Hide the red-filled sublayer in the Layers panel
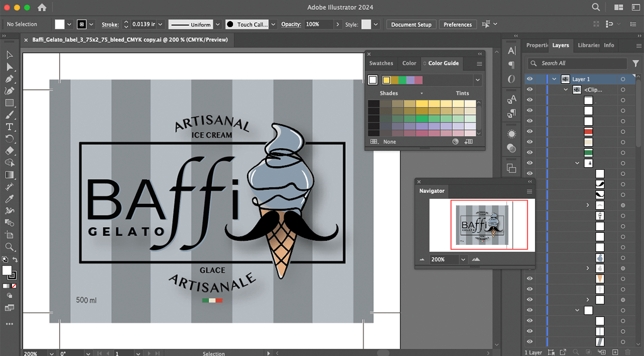Screen dimensions: 644x356 click(x=530, y=131)
